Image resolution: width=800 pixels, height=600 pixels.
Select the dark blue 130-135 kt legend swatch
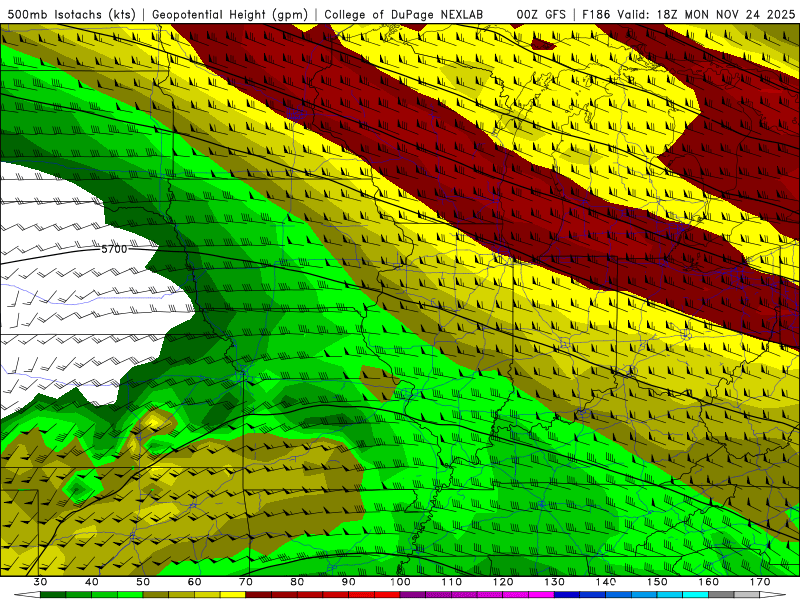pos(567,595)
